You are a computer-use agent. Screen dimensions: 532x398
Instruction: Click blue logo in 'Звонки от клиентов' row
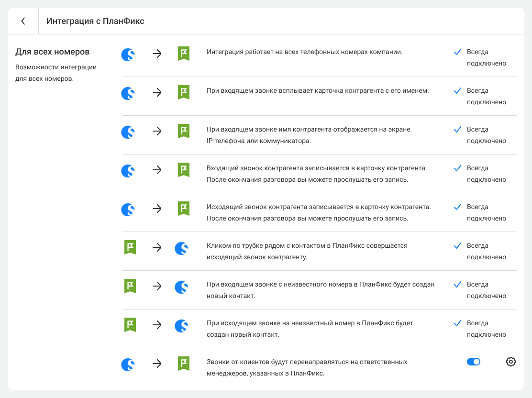click(128, 364)
